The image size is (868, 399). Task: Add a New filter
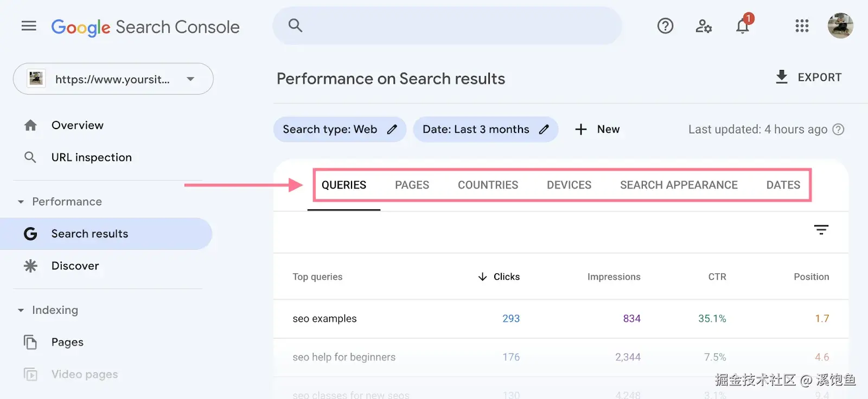click(x=597, y=130)
